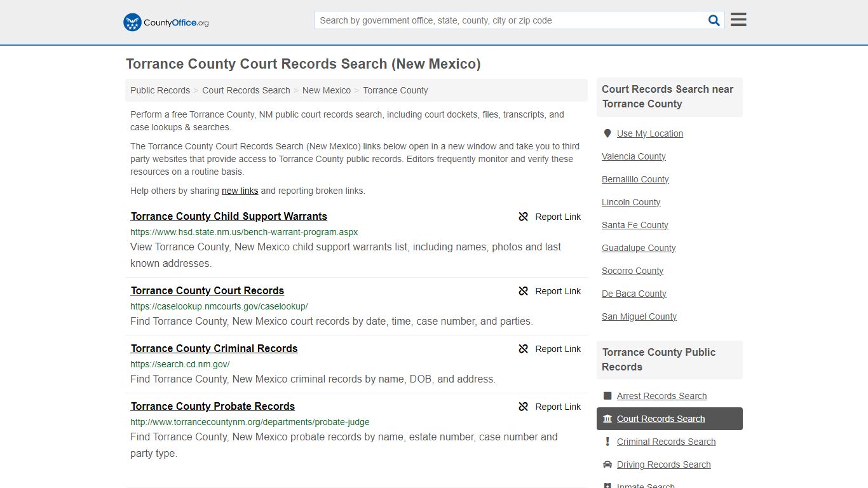Click the location pin icon
The height and width of the screenshot is (488, 868).
[607, 133]
